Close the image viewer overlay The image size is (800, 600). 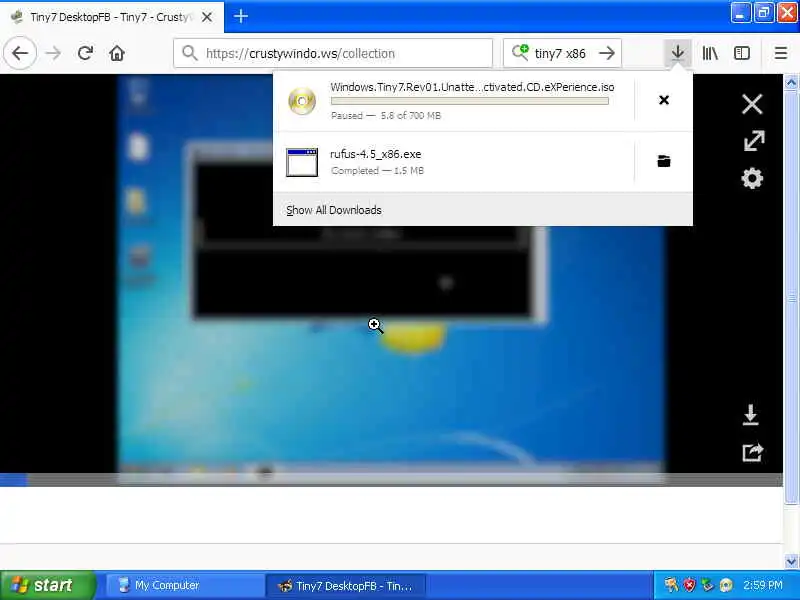point(752,104)
